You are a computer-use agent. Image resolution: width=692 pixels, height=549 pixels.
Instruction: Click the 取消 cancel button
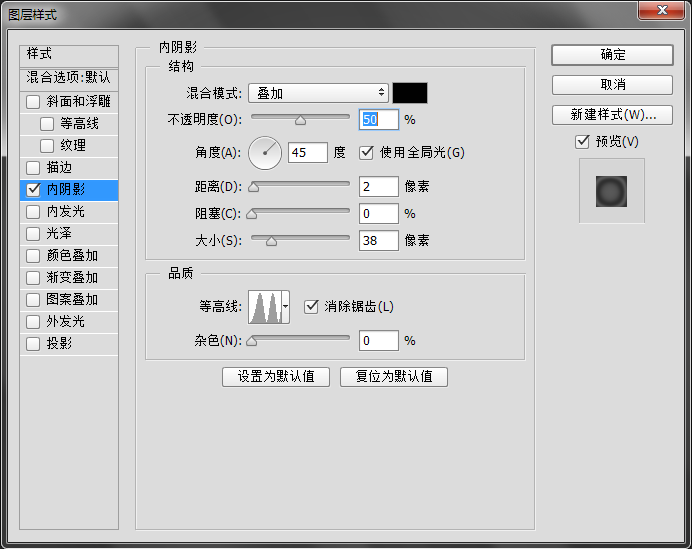click(x=613, y=85)
